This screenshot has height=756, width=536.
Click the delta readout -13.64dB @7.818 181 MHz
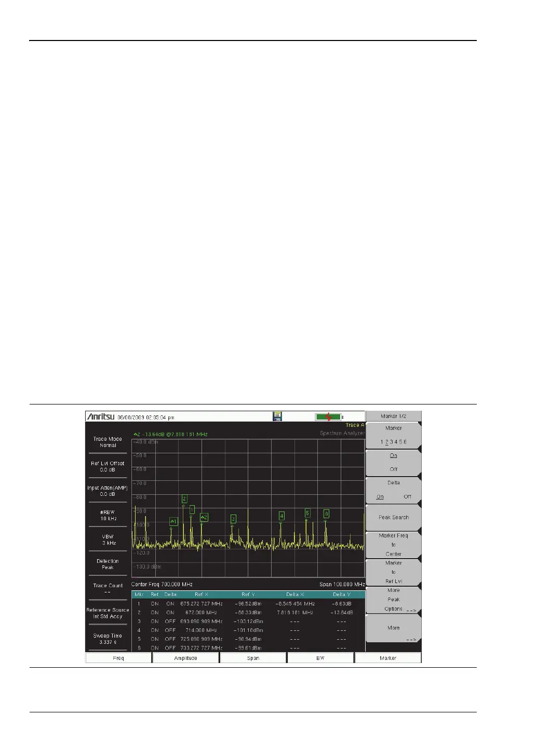170,434
